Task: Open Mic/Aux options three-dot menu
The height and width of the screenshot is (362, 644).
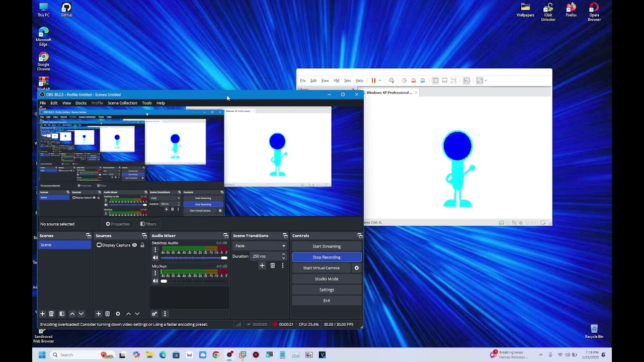Action: [x=155, y=273]
